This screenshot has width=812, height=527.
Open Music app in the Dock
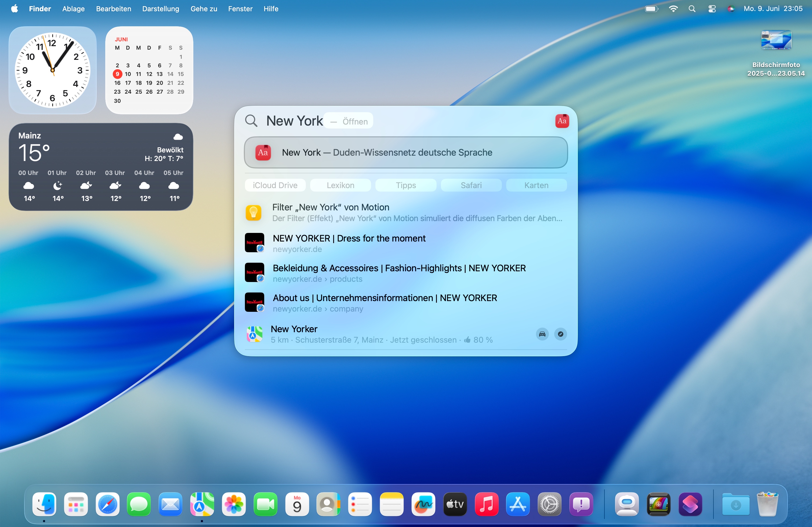tap(487, 504)
